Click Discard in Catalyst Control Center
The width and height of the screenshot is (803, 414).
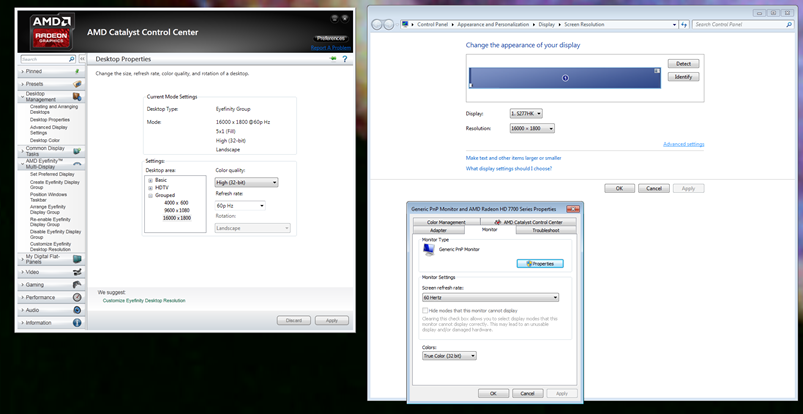(x=294, y=320)
